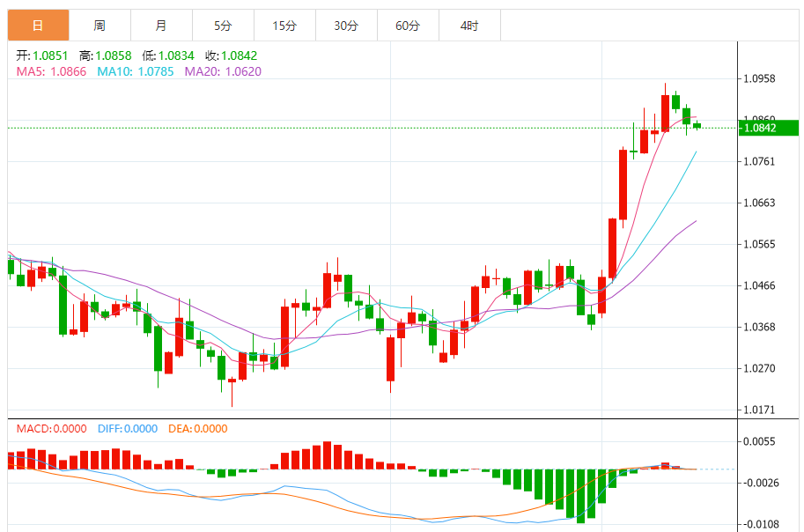Image resolution: width=804 pixels, height=532 pixels.
Task: Click the 开:1.0851 open price value
Action: point(42,55)
